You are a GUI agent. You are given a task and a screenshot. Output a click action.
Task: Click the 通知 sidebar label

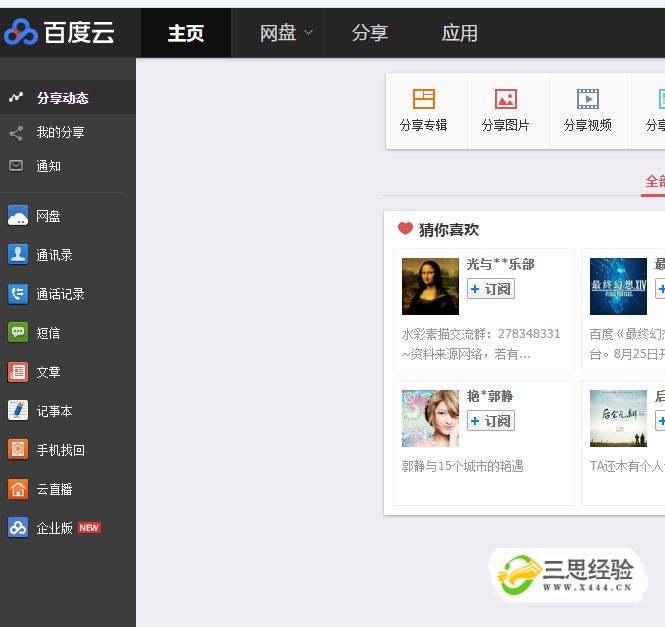click(x=48, y=166)
